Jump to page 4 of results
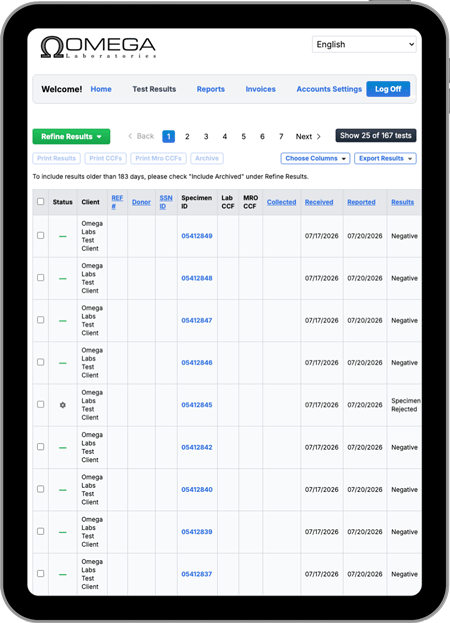The height and width of the screenshot is (623, 450). [225, 137]
